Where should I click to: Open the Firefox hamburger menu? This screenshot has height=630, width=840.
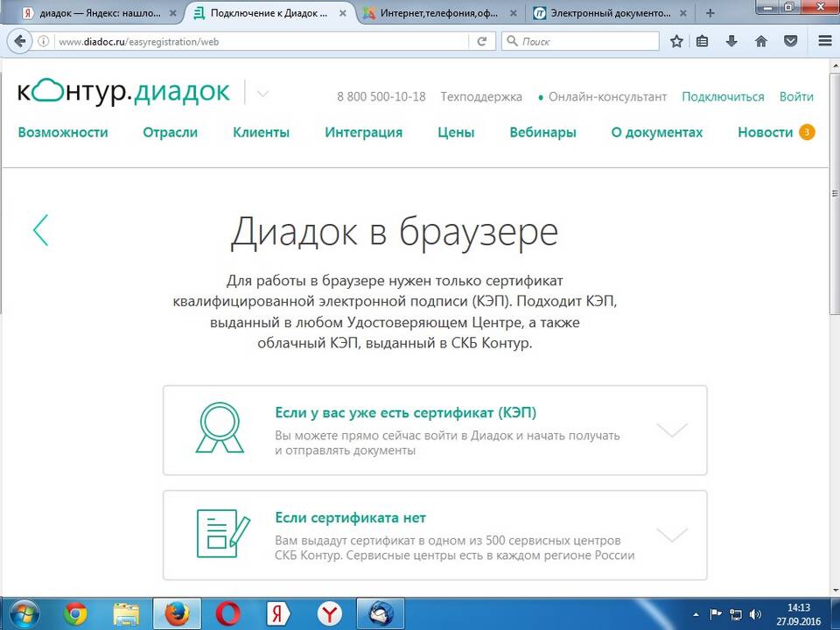[823, 41]
